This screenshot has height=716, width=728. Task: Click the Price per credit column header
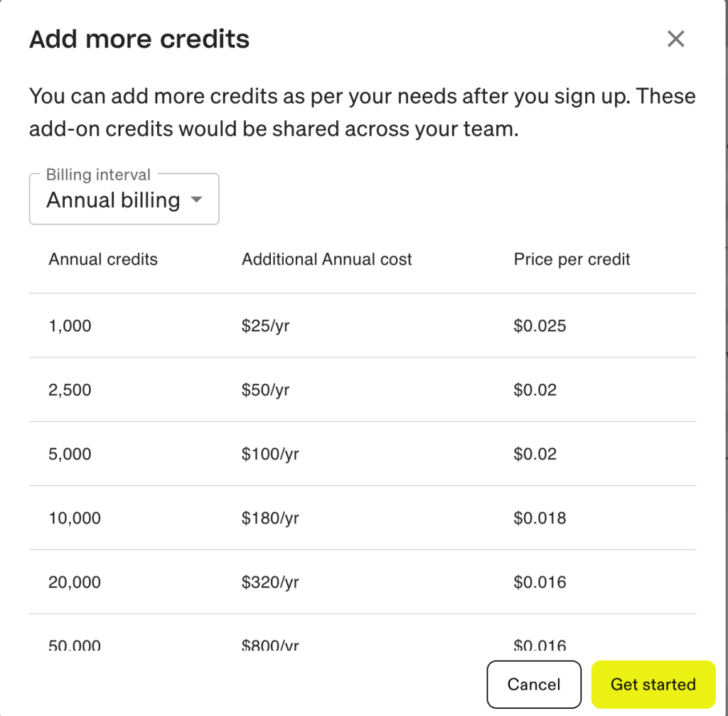coord(572,259)
